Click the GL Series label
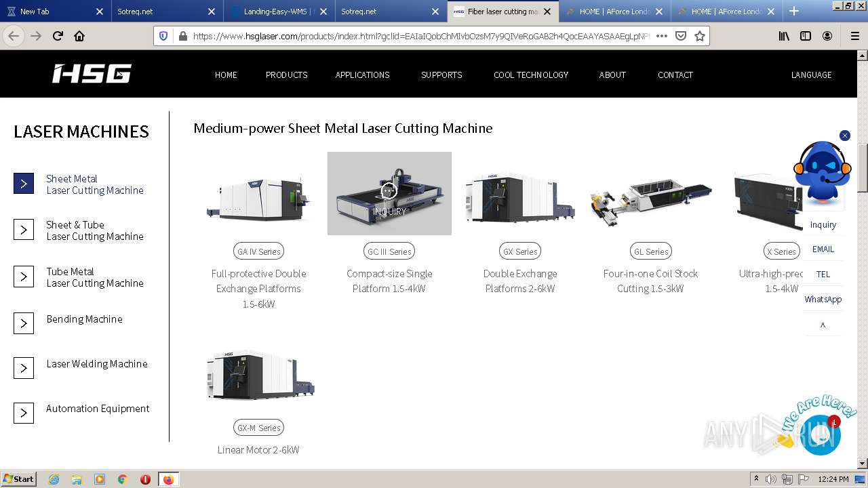Image resolution: width=868 pixels, height=488 pixels. click(x=650, y=251)
